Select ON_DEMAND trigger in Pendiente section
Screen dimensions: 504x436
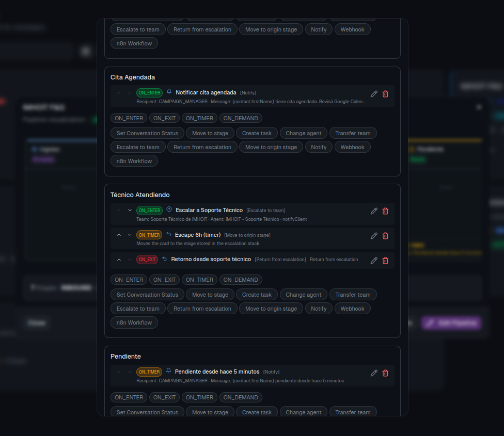[241, 397]
